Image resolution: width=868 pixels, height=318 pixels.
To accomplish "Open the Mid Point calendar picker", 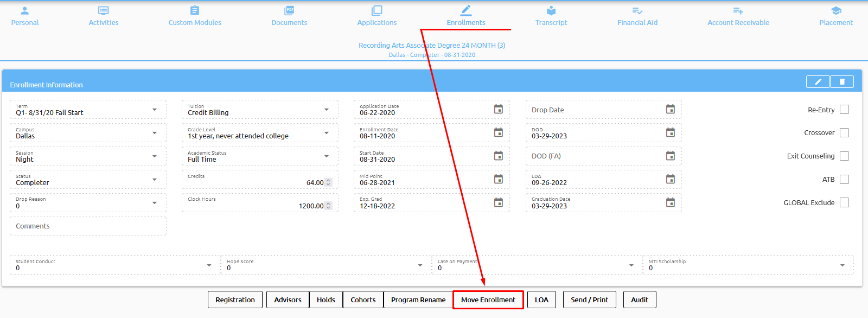I will 498,180.
